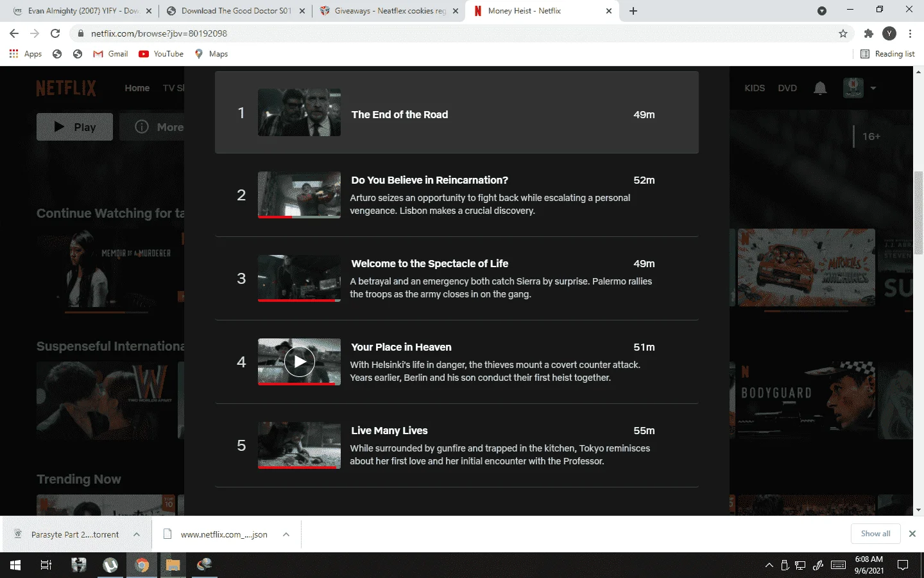Select episode 1 The End of the Road

point(457,112)
